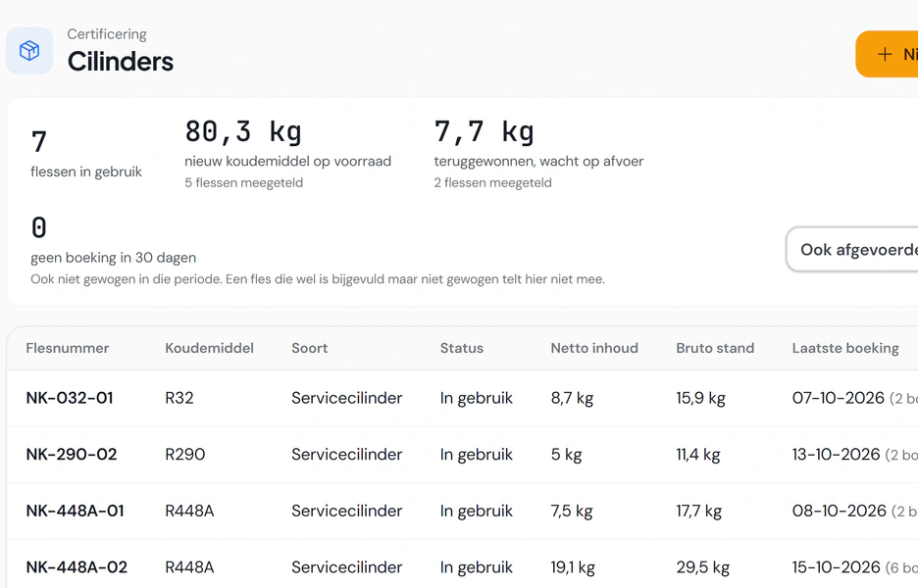Click gross weight 29,5 kg

[703, 568]
